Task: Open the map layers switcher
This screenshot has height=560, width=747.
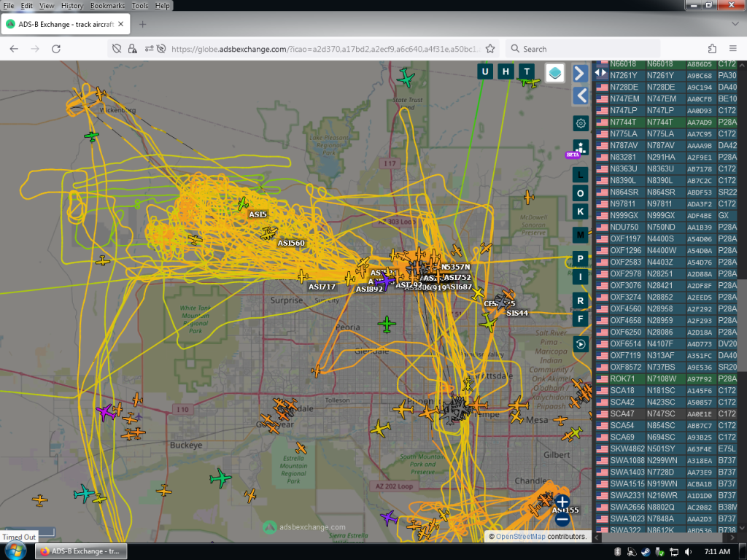Action: [x=554, y=73]
